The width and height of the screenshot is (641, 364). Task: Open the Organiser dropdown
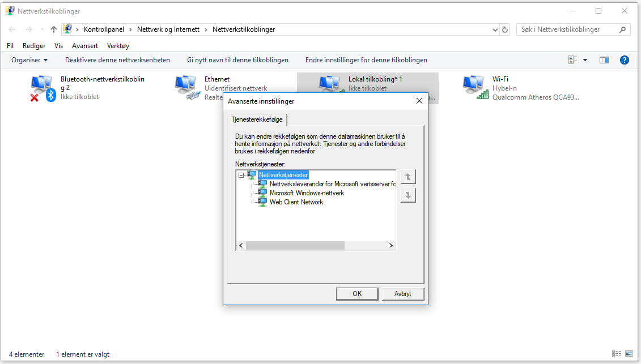(x=29, y=60)
